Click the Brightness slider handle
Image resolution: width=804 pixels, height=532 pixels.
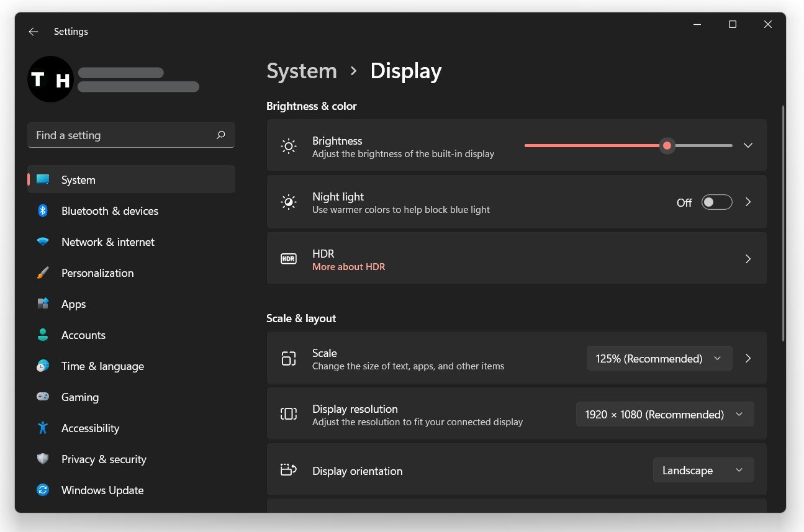click(x=667, y=146)
